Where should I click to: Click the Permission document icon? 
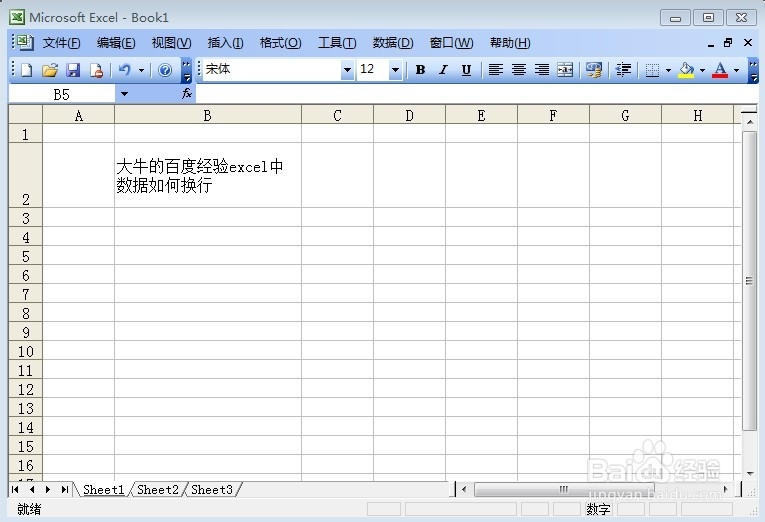97,70
